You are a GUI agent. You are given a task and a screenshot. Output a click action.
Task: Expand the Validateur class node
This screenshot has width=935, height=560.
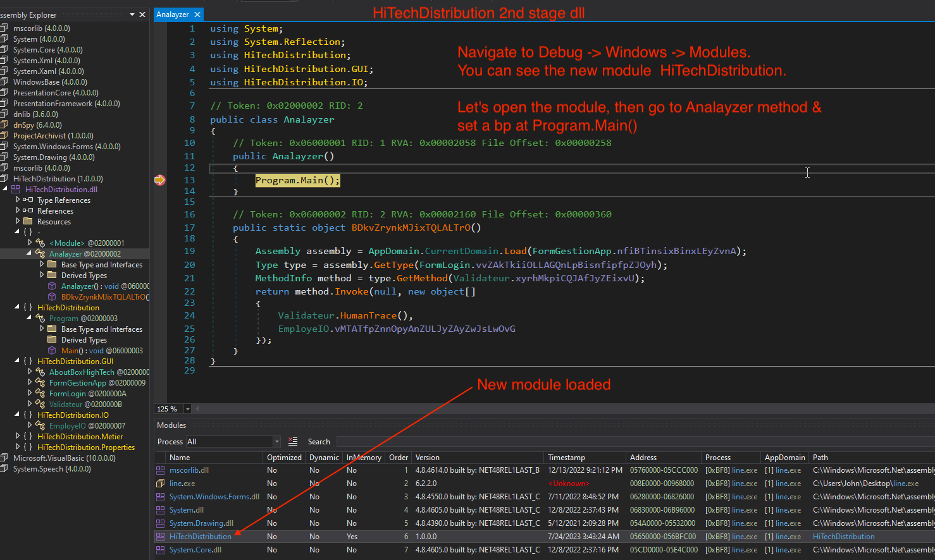click(x=30, y=405)
